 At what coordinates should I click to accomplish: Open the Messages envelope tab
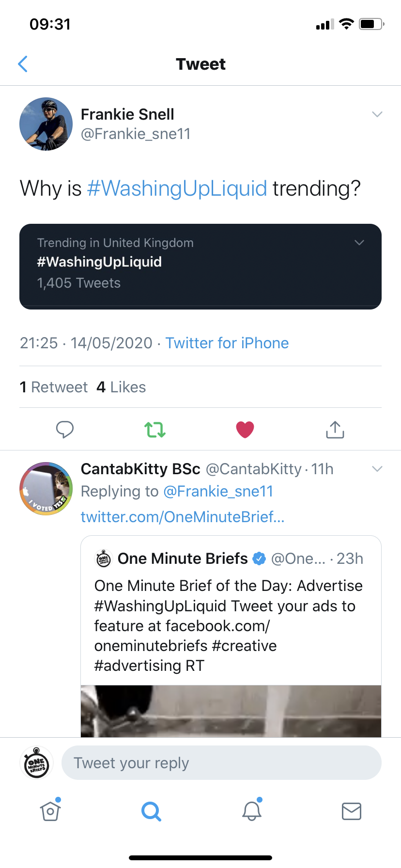click(352, 811)
